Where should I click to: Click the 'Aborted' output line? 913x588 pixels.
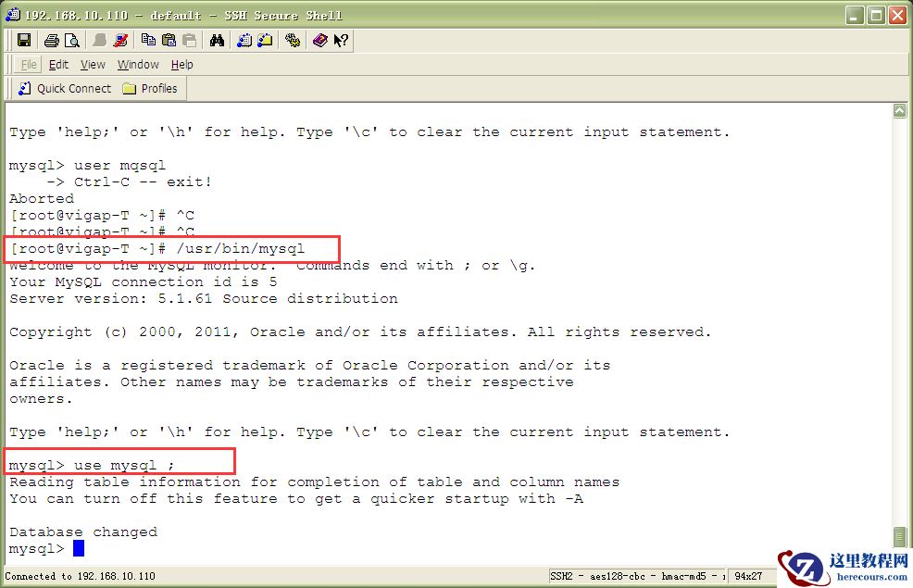[42, 198]
